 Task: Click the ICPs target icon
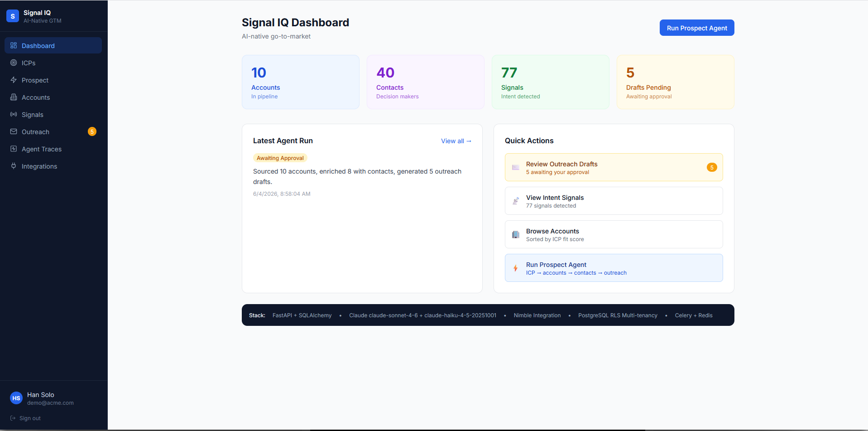point(14,63)
